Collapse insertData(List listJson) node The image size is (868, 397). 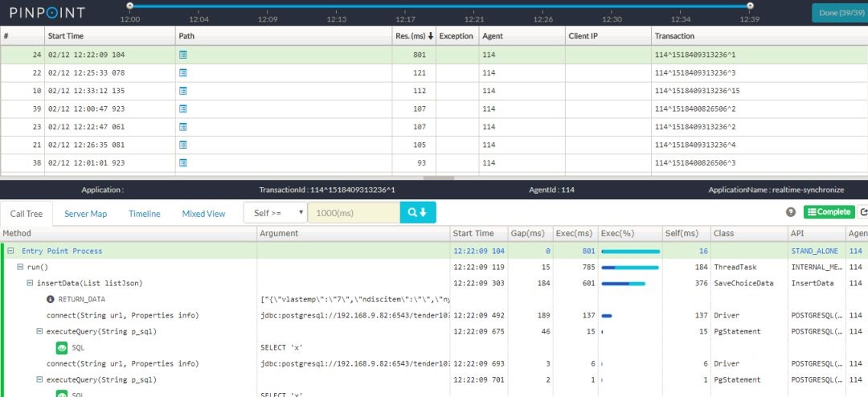pos(30,283)
